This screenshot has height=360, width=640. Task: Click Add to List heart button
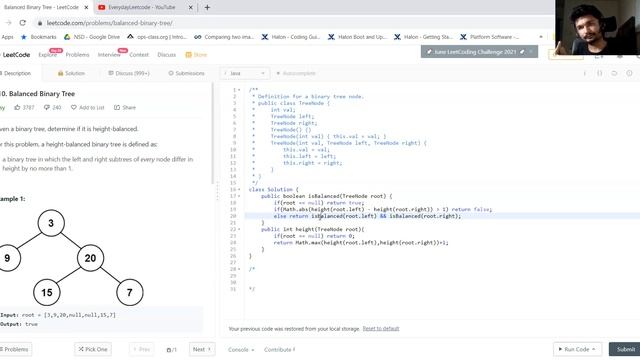point(88,107)
